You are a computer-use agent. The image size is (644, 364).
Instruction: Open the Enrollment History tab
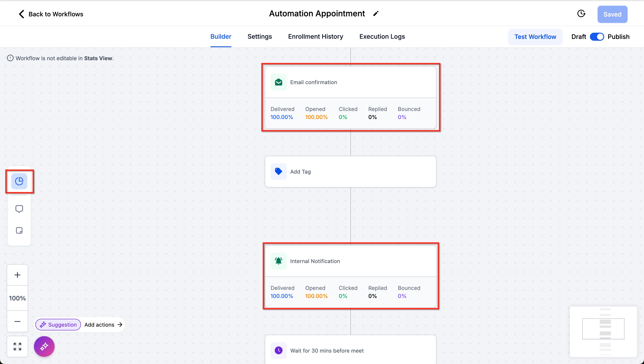coord(316,36)
